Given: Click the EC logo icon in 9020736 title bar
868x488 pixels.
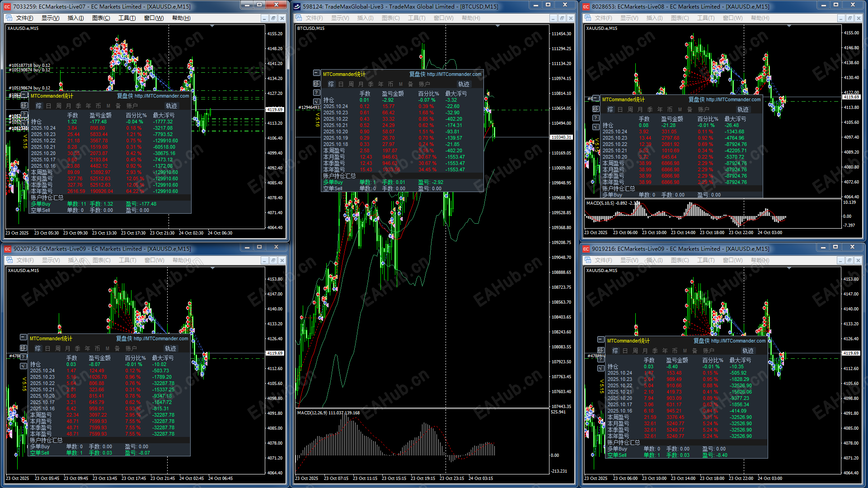Looking at the screenshot, I should pyautogui.click(x=7, y=249).
